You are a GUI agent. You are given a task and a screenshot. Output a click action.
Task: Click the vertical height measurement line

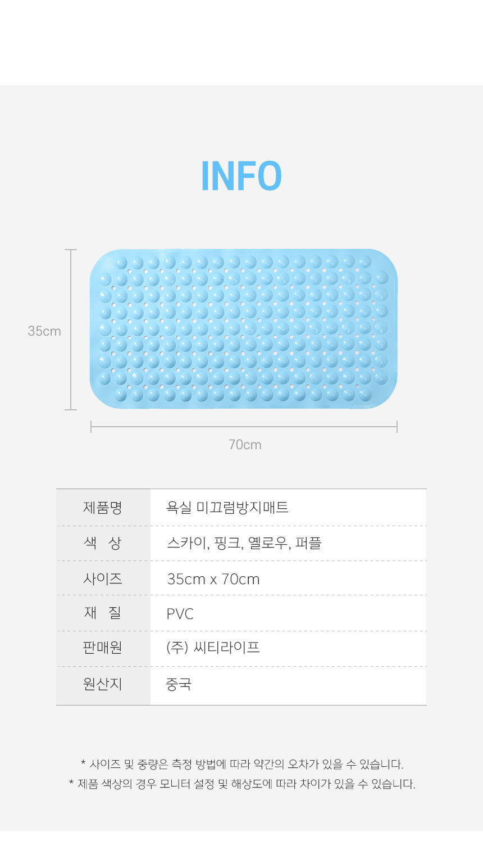[71, 329]
